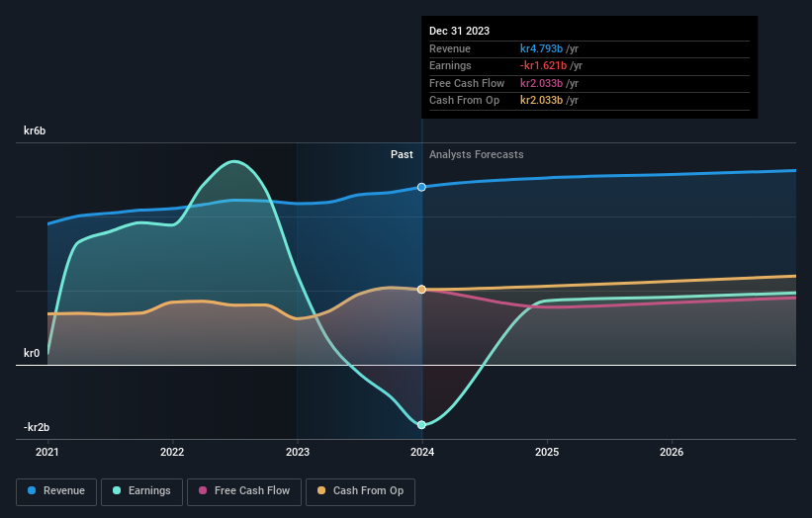This screenshot has width=812, height=518.
Task: Click the kr4.793b revenue value
Action: [x=541, y=48]
